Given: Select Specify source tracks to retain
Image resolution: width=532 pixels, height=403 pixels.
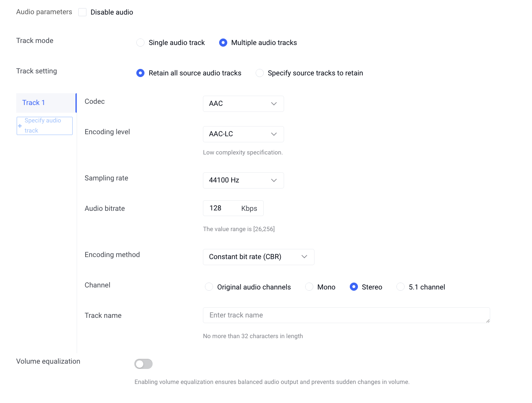Looking at the screenshot, I should coord(260,73).
